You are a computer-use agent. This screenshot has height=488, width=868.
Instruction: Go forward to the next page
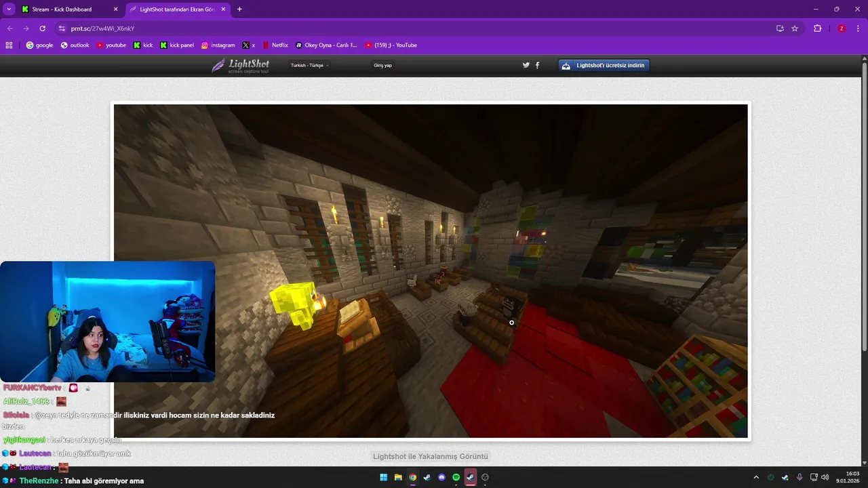[26, 28]
